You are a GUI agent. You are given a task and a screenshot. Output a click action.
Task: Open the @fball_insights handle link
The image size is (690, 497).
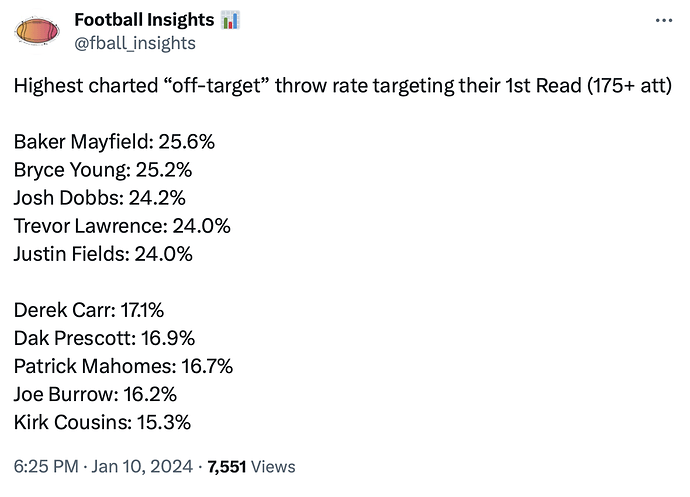pyautogui.click(x=135, y=43)
